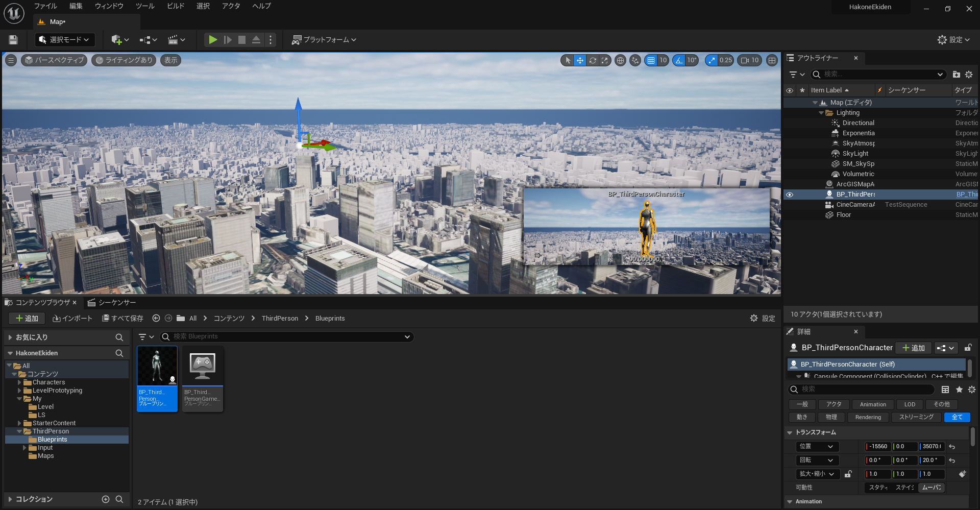Open the パースペクティブ viewport type menu
Screen dimensions: 980x510
tap(54, 60)
